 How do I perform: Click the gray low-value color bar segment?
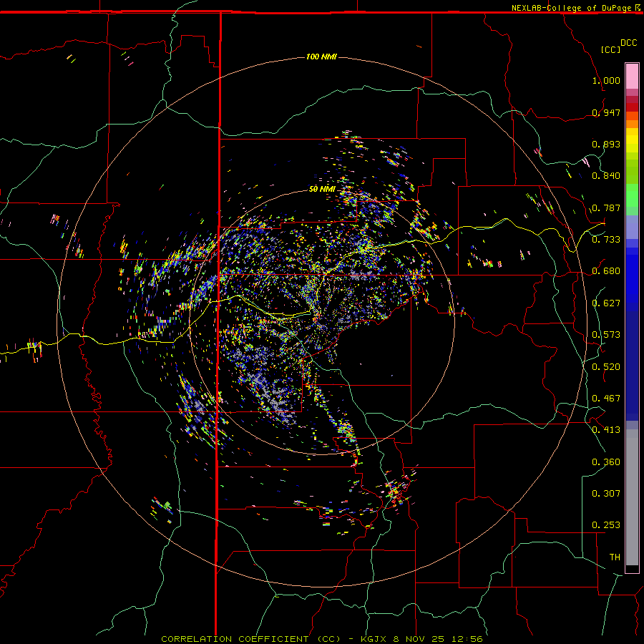pyautogui.click(x=632, y=497)
